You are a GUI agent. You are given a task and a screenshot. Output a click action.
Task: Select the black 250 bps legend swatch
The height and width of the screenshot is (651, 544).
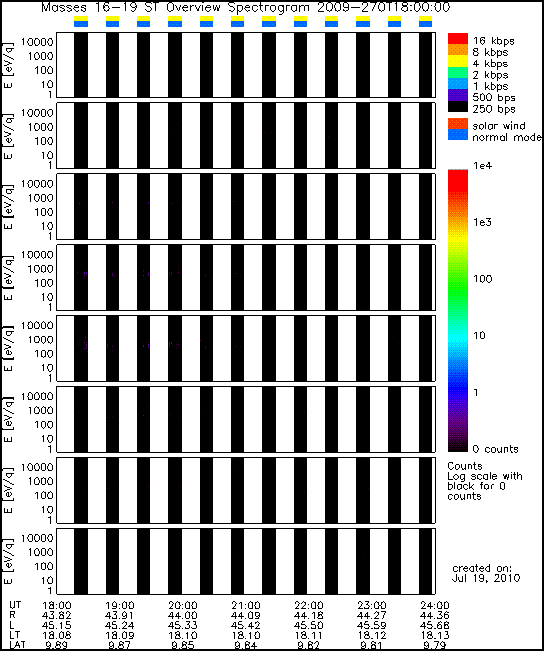458,107
